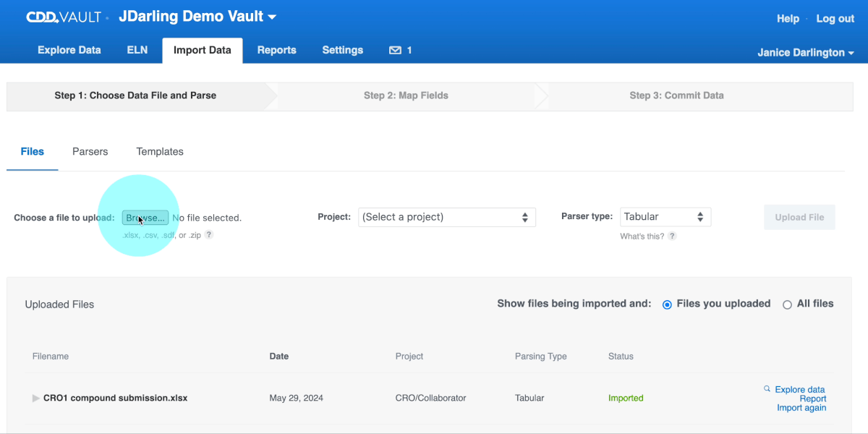Open the ELN section
The image size is (868, 434).
click(137, 50)
